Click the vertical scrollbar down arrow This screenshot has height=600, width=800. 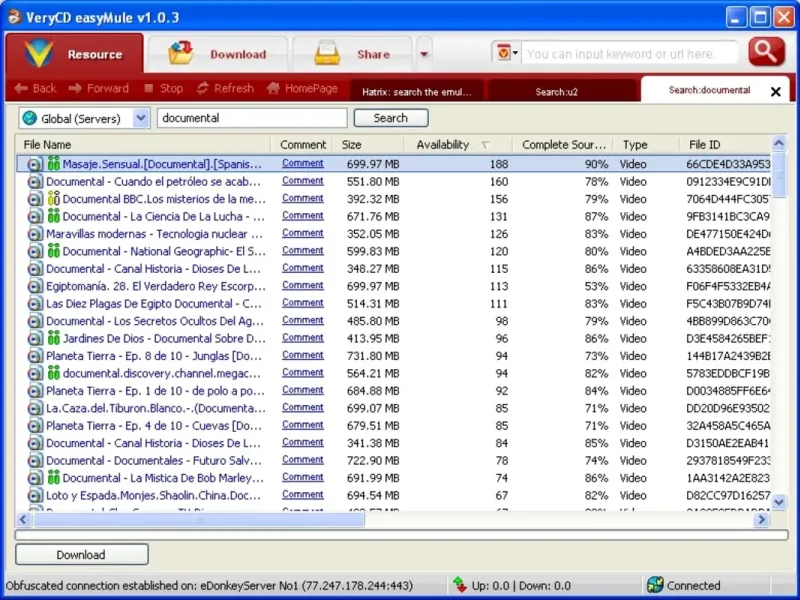pos(779,502)
